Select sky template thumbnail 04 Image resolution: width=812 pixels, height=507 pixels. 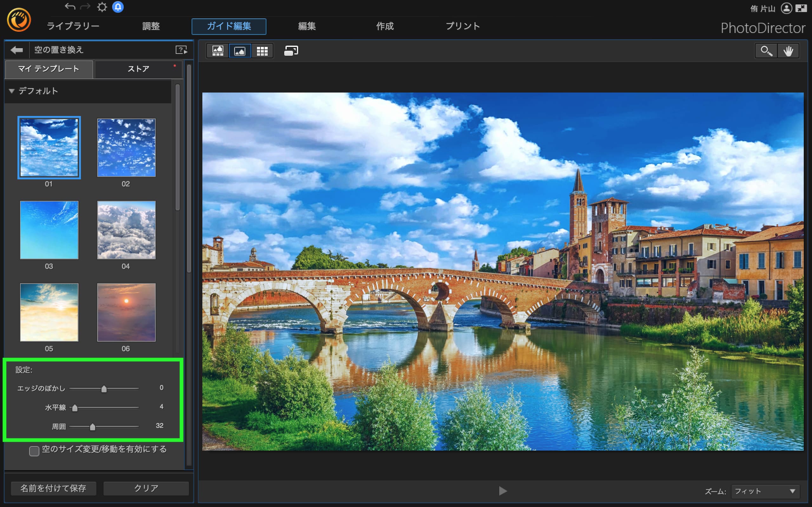pyautogui.click(x=126, y=230)
